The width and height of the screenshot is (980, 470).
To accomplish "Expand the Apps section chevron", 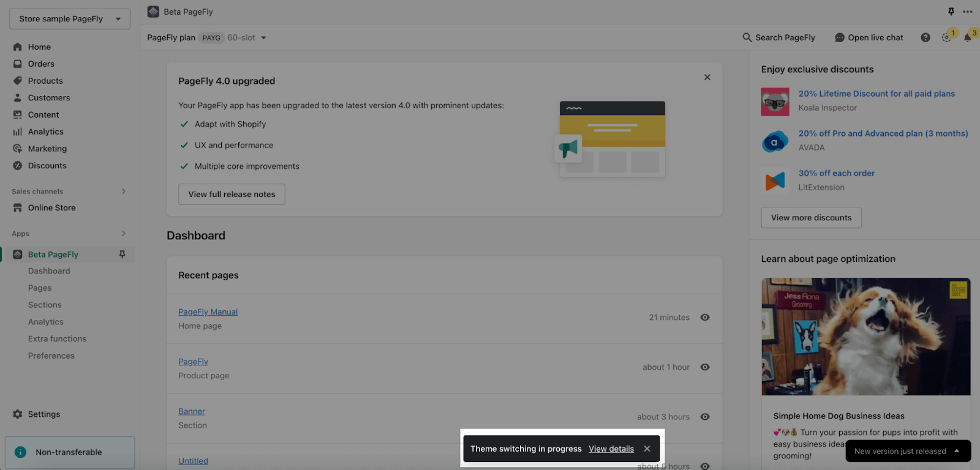I will pyautogui.click(x=124, y=234).
